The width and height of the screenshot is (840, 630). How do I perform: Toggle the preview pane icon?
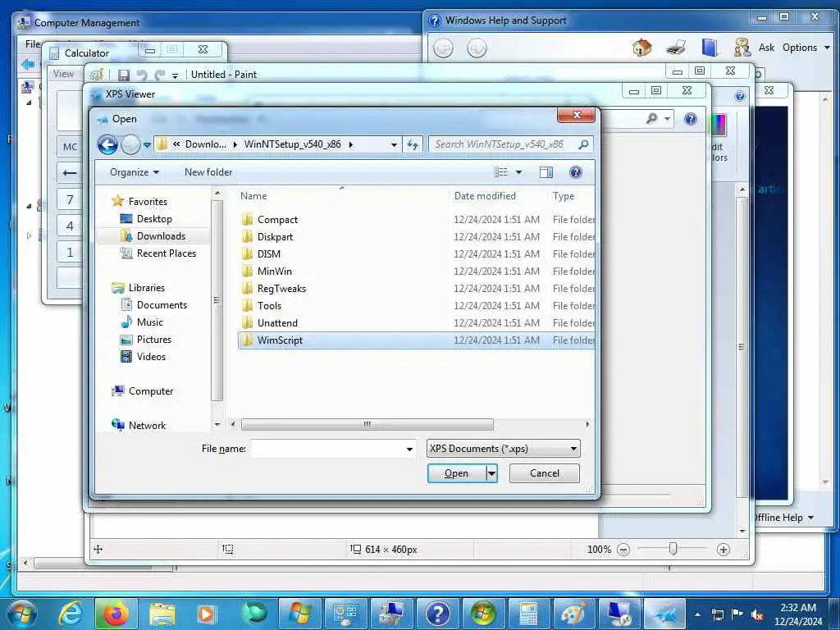tap(546, 172)
